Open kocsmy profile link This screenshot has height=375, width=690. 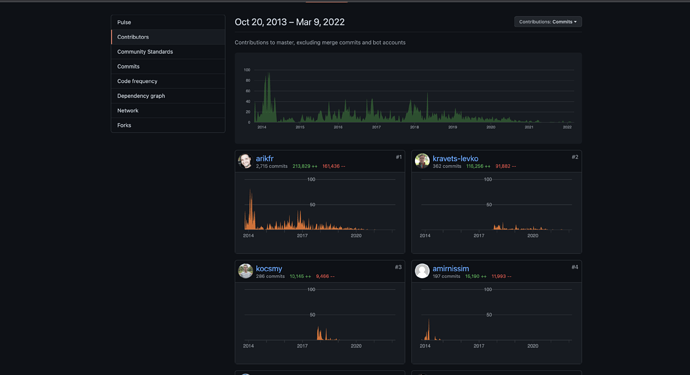[x=269, y=268]
